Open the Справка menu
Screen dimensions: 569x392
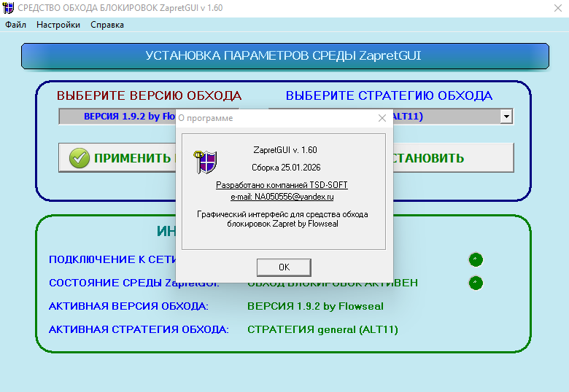tap(107, 25)
